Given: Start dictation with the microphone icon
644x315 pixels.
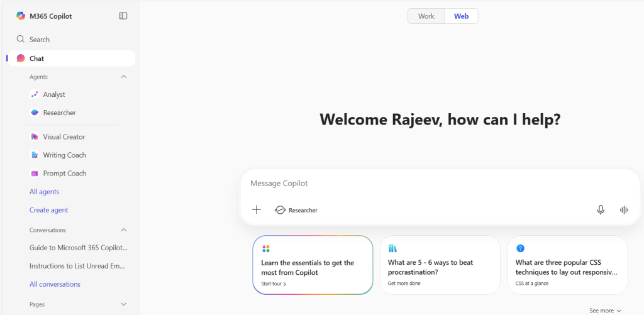Looking at the screenshot, I should tap(601, 210).
